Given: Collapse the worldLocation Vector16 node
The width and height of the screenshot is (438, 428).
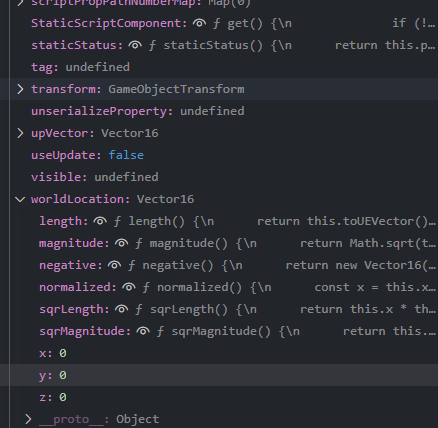Looking at the screenshot, I should click(x=20, y=199).
